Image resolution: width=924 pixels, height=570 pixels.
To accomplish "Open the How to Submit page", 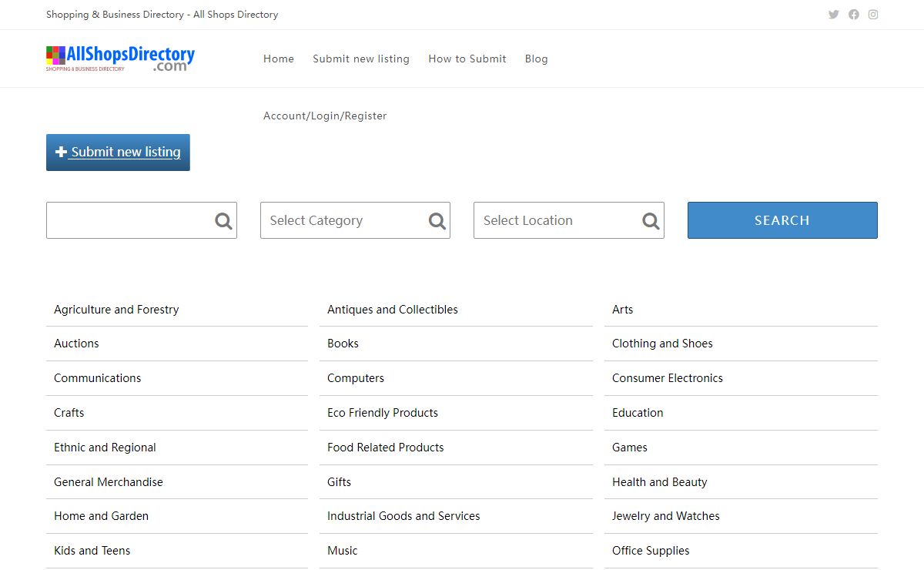I will pyautogui.click(x=467, y=59).
